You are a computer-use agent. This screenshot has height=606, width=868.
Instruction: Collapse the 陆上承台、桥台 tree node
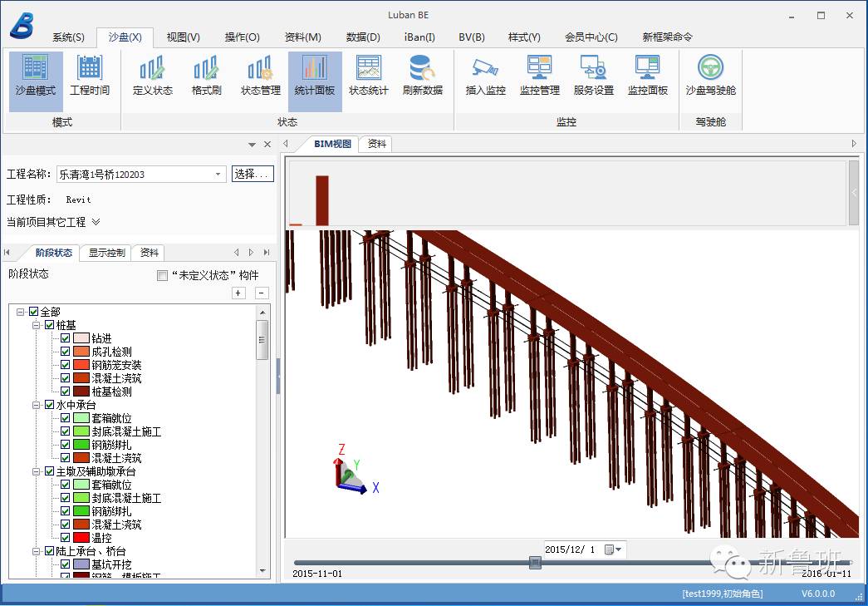pos(36,551)
